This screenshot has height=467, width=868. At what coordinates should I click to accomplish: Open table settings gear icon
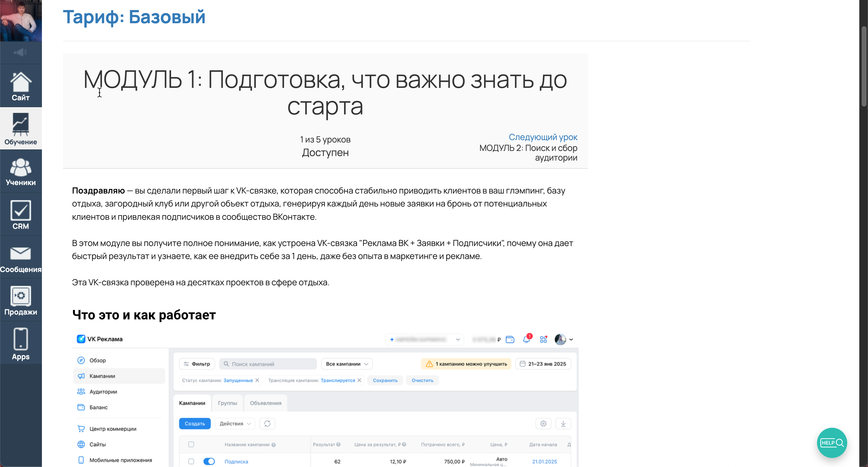[543, 424]
